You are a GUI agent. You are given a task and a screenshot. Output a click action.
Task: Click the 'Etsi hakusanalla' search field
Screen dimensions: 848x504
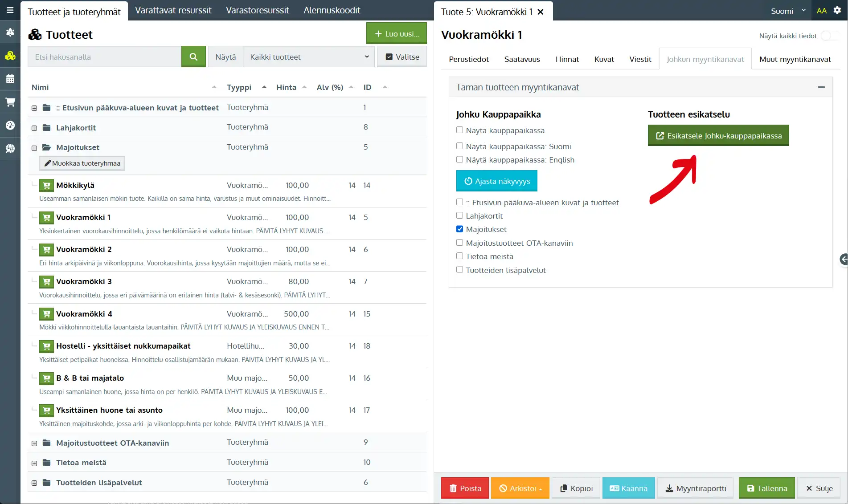point(105,57)
